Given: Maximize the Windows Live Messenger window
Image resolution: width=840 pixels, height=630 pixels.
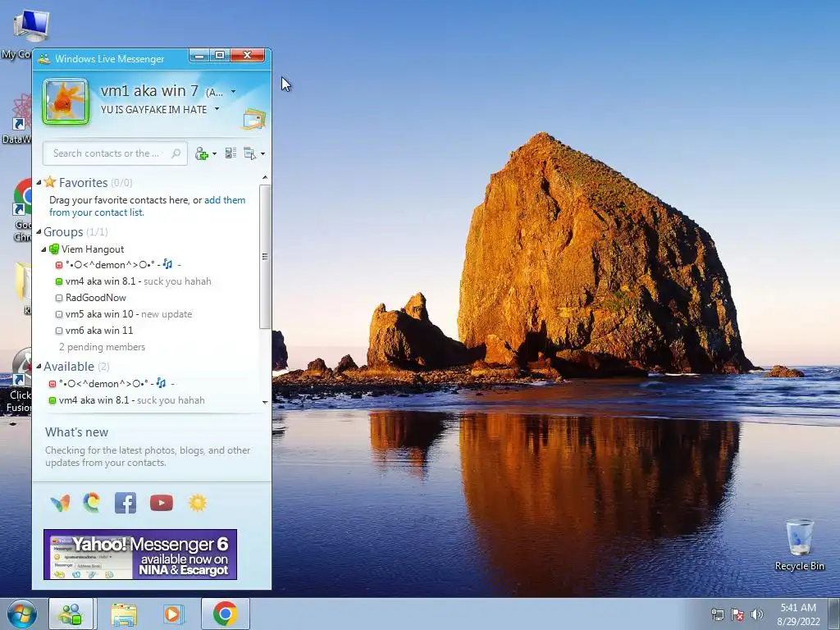Looking at the screenshot, I should [x=220, y=55].
